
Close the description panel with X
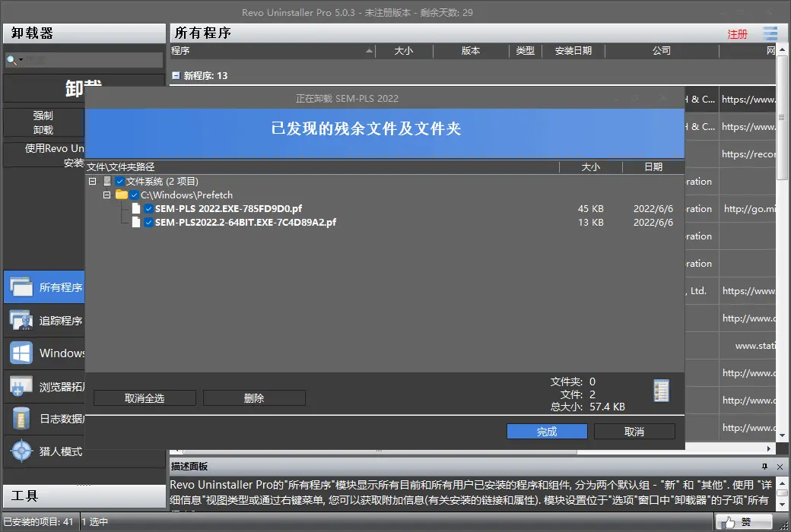pyautogui.click(x=780, y=467)
